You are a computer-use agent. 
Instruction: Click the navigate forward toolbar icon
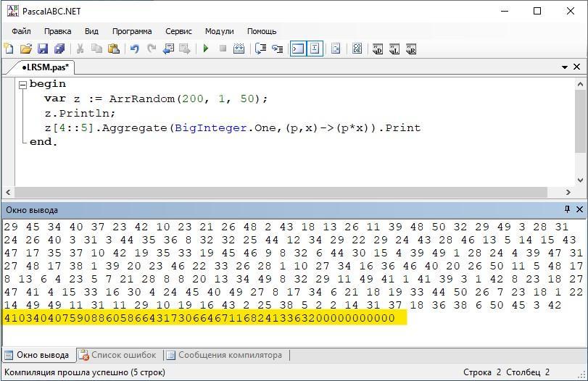click(185, 49)
